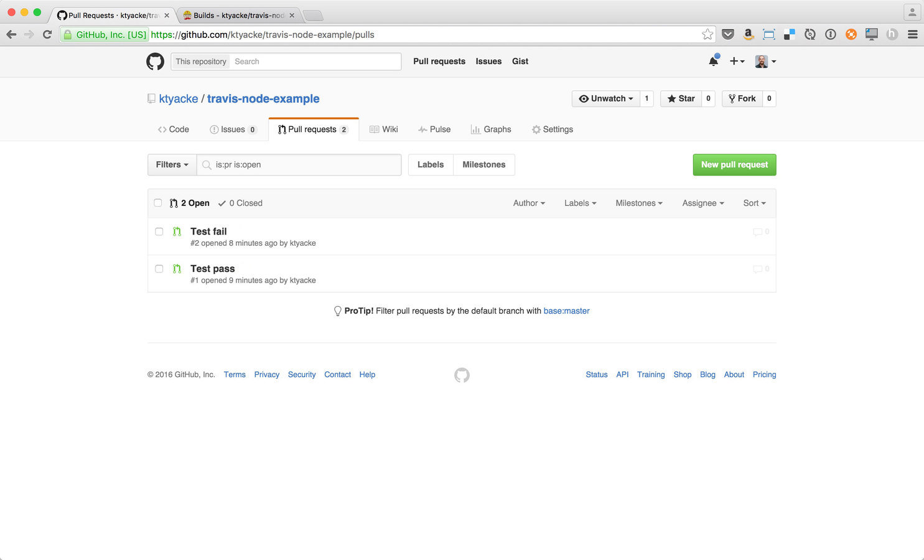
Task: Click the browser address bar URL
Action: tap(263, 35)
